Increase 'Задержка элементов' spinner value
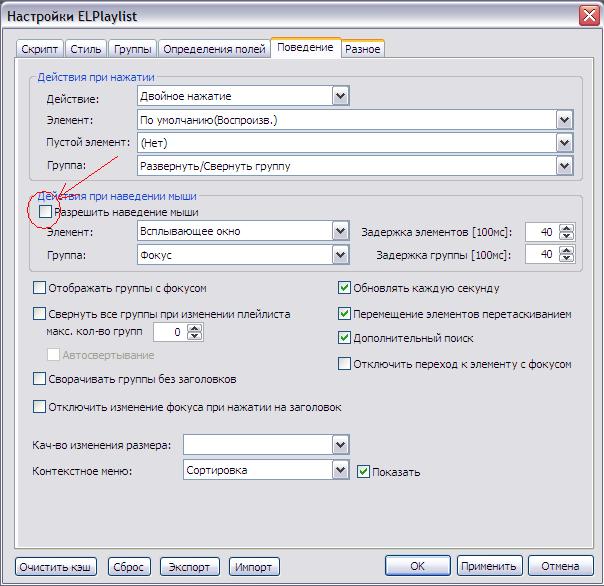The image size is (604, 586). click(567, 227)
